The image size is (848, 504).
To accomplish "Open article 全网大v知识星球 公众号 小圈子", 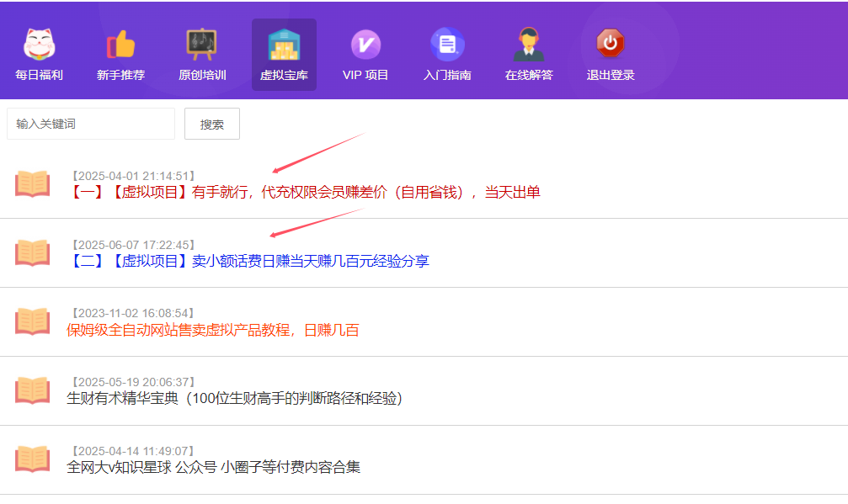I will (214, 467).
